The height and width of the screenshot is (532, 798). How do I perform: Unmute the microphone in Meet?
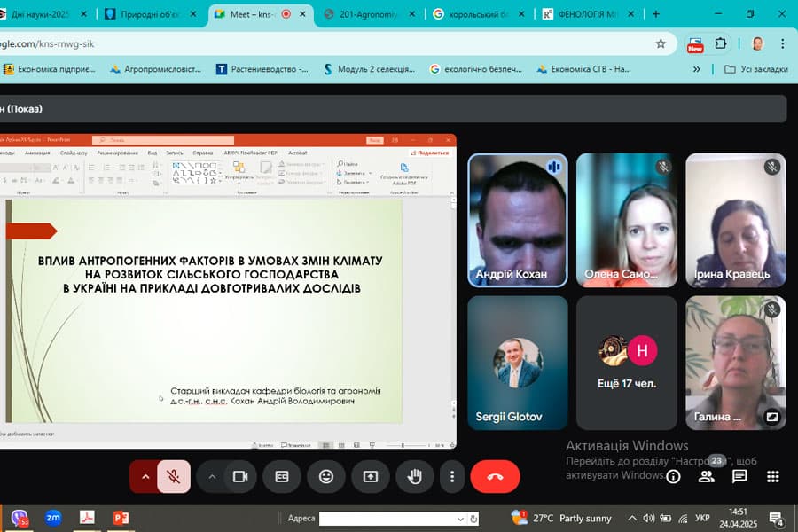(x=174, y=476)
